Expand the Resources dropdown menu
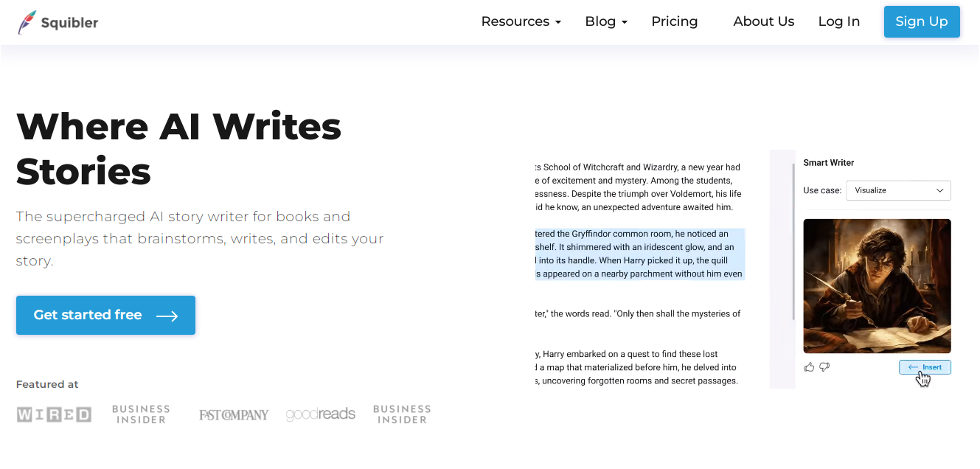 (521, 21)
